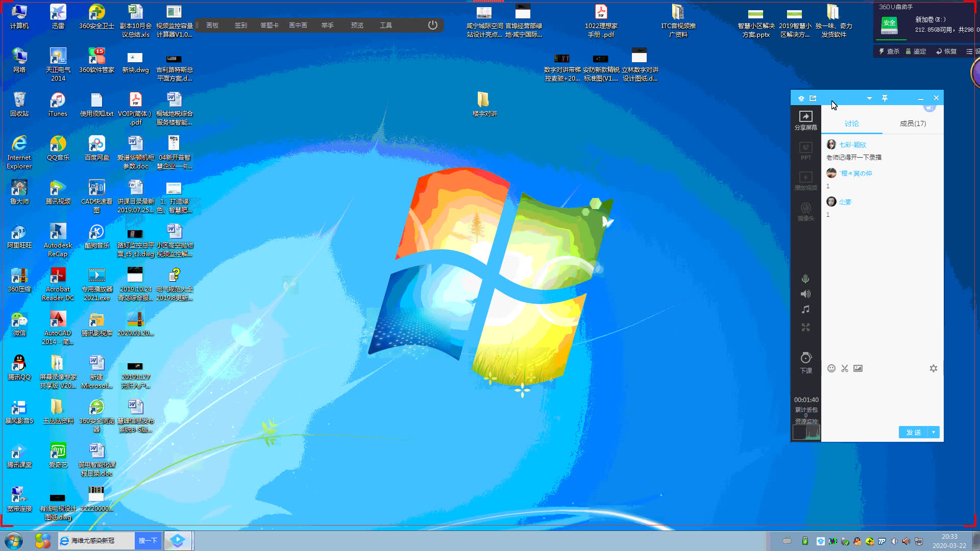Click the green USB safely remove tray icon
Image resolution: width=980 pixels, height=551 pixels.
click(x=805, y=541)
